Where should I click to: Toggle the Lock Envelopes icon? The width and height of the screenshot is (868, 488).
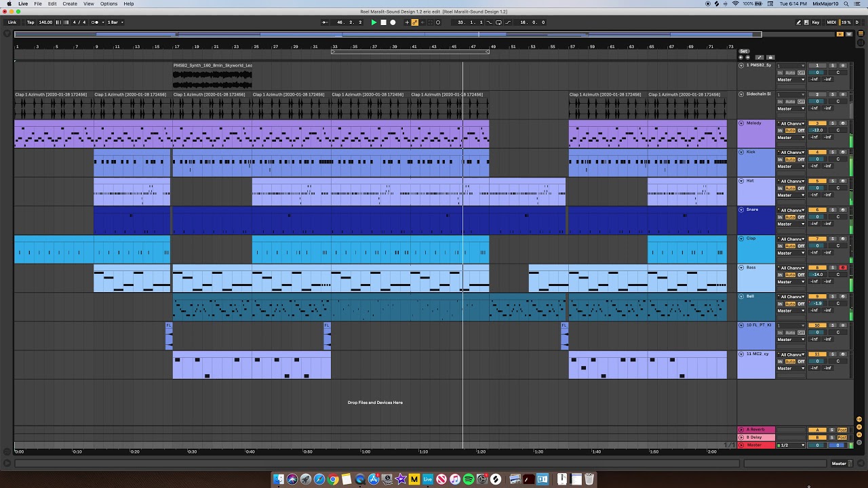[x=771, y=57]
